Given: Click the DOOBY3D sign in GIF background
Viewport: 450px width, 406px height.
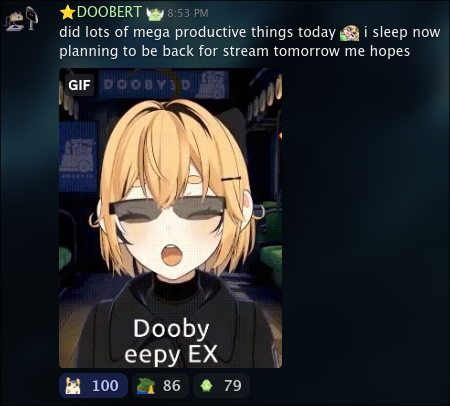Looking at the screenshot, I should [147, 85].
